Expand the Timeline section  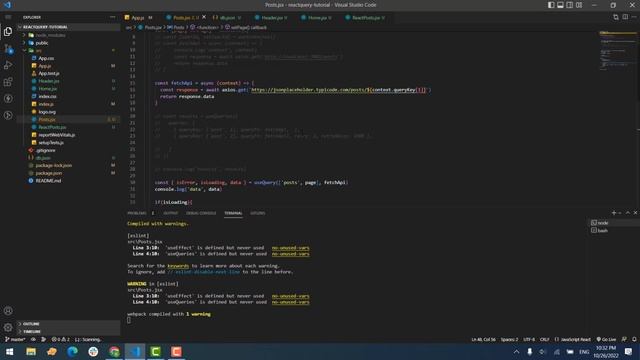tap(32, 331)
